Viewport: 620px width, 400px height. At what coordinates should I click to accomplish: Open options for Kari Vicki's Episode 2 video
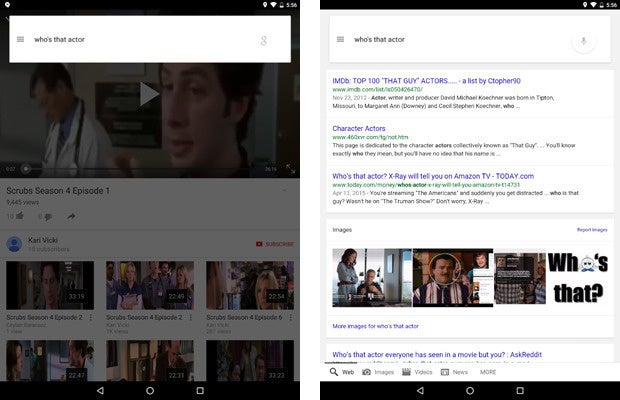click(x=191, y=317)
